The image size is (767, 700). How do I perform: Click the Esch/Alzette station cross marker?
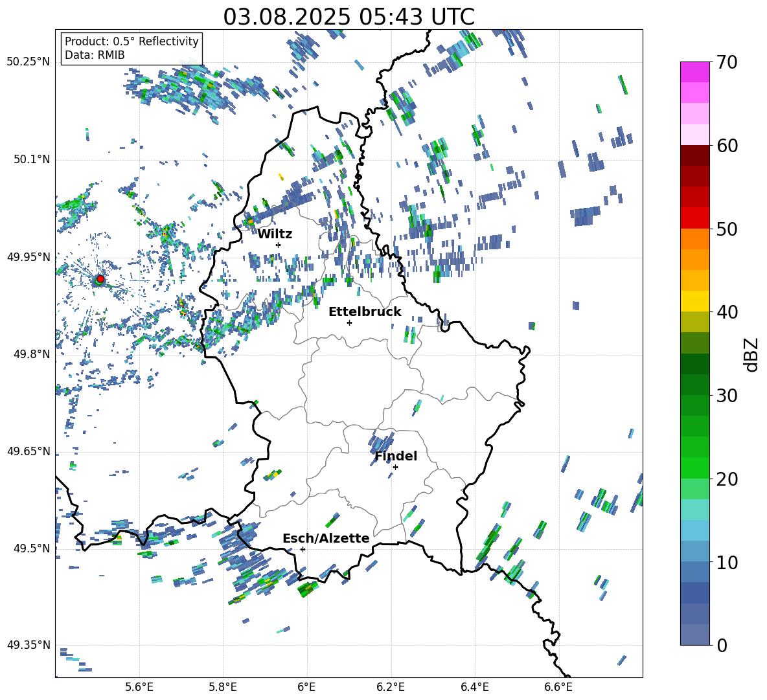(303, 549)
